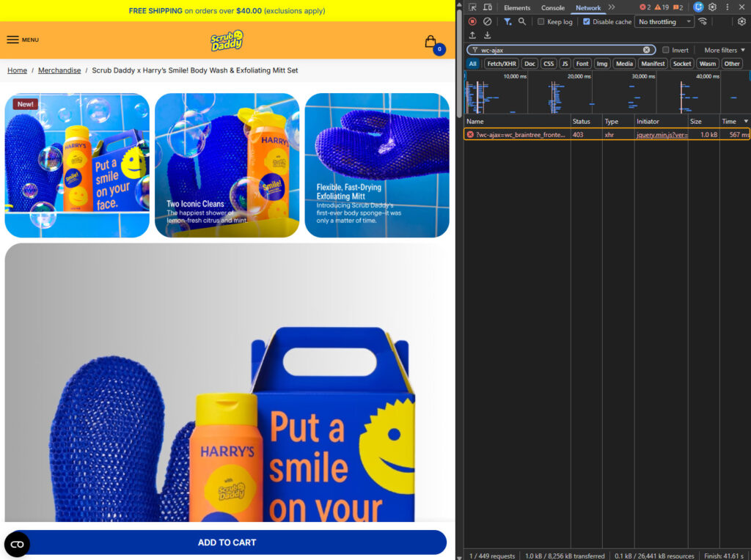Sort by the Status column header
Image resolution: width=751 pixels, height=560 pixels.
586,122
